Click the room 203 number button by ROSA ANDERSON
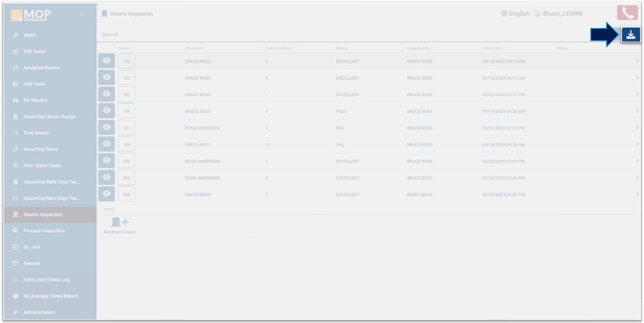 127,161
